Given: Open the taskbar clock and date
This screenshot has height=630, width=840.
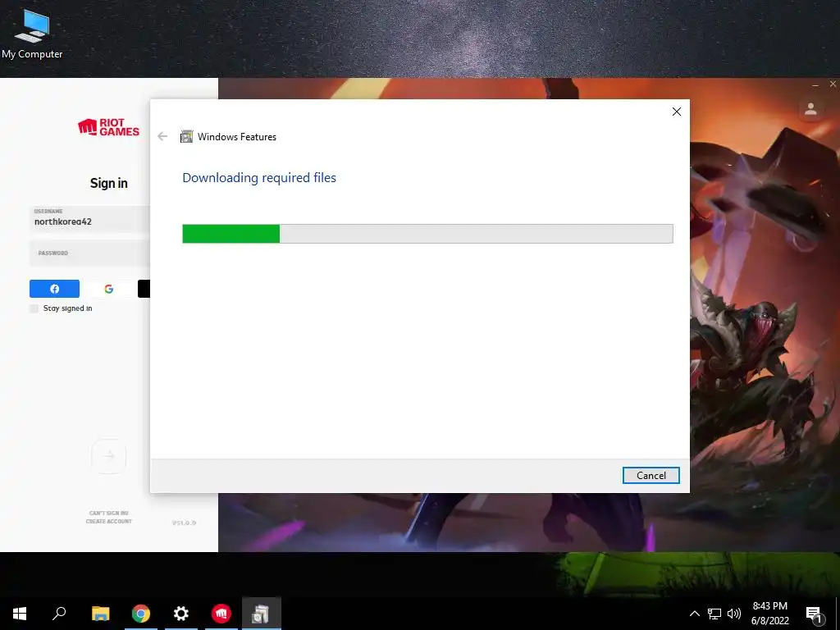Looking at the screenshot, I should point(769,614).
